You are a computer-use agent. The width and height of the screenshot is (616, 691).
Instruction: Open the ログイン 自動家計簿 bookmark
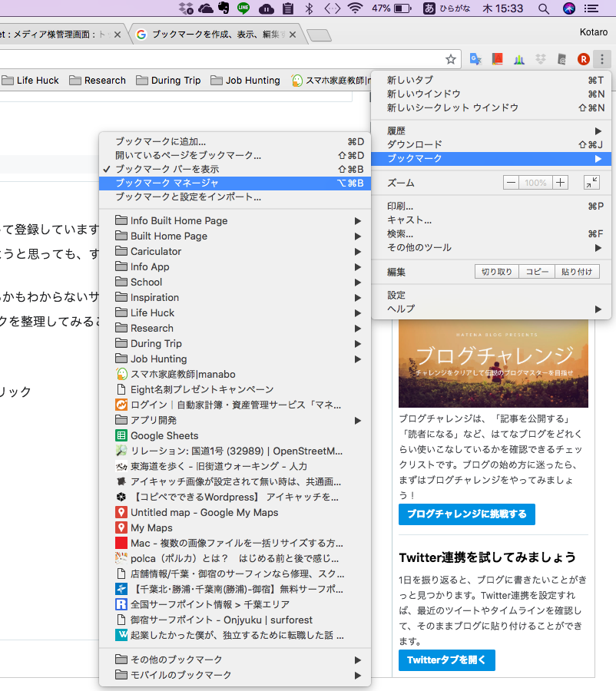235,405
